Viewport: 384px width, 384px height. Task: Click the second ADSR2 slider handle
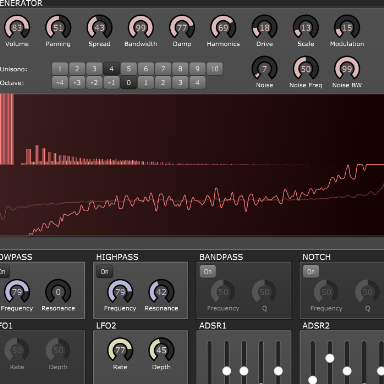click(330, 358)
